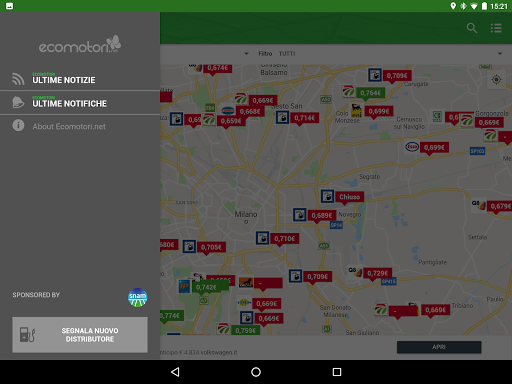Tap the Android Home button
512x384 pixels.
[x=256, y=372]
